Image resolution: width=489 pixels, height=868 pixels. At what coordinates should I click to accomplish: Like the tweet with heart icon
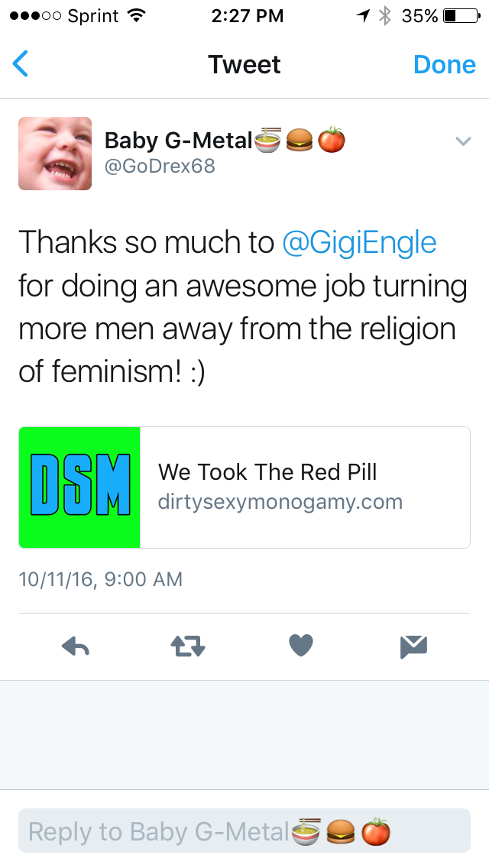[301, 646]
